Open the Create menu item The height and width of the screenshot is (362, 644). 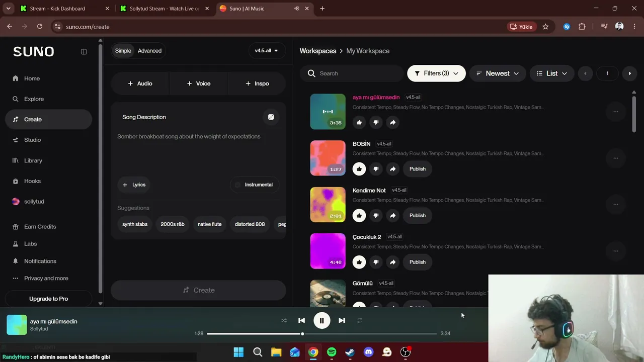[48, 119]
